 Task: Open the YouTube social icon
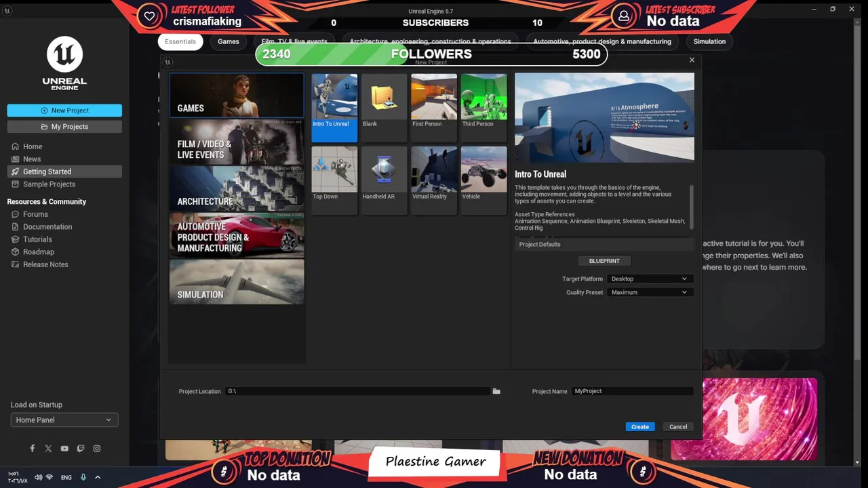[x=64, y=449]
